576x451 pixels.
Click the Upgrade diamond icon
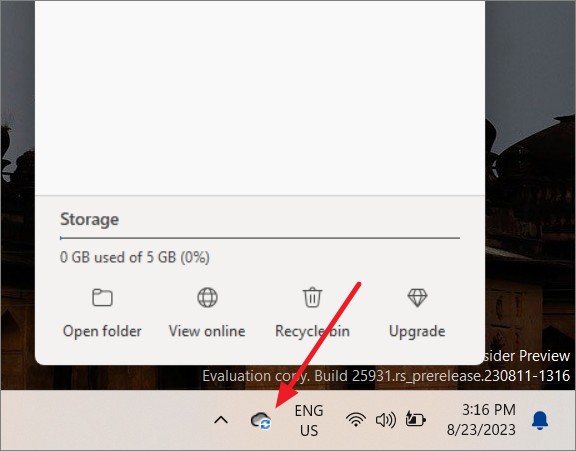tap(417, 297)
